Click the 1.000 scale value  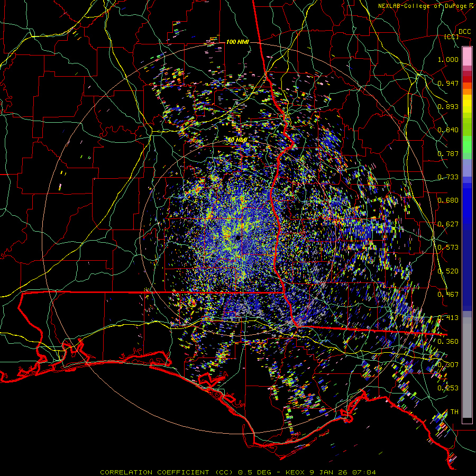tap(448, 59)
